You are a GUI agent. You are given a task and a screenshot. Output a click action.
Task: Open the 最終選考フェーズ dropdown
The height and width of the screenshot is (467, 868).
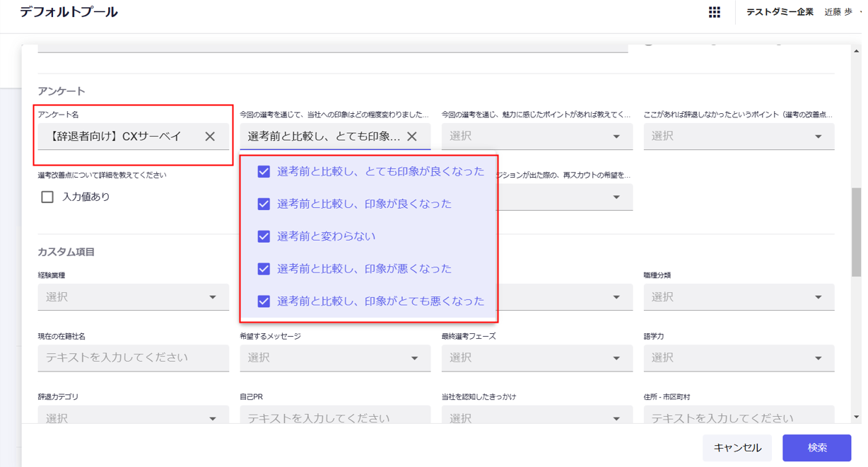pos(536,358)
